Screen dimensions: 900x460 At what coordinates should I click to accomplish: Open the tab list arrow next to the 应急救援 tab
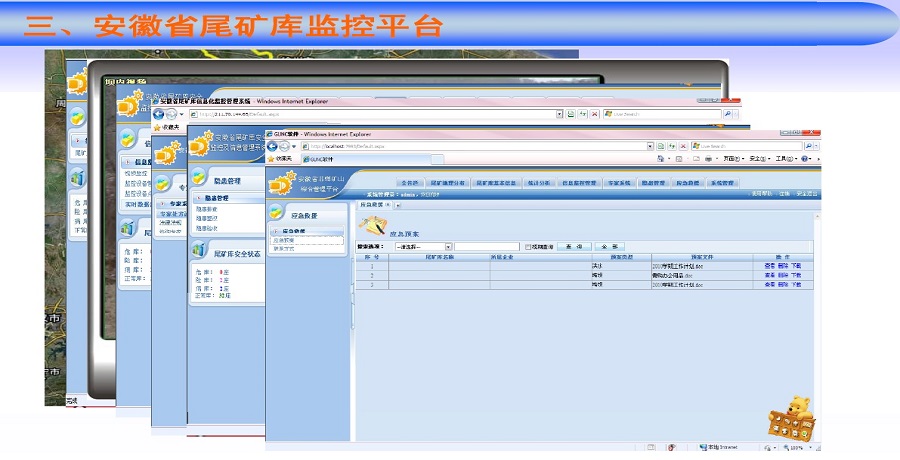pyautogui.click(x=398, y=205)
